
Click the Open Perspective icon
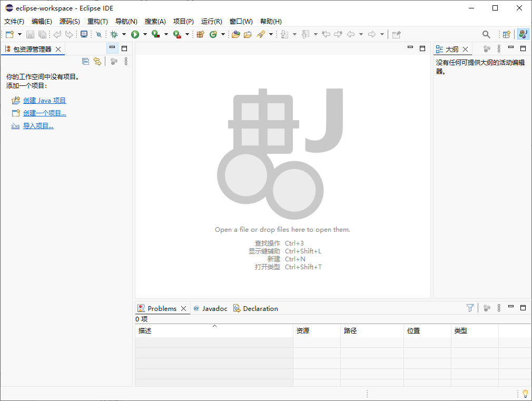tap(507, 34)
